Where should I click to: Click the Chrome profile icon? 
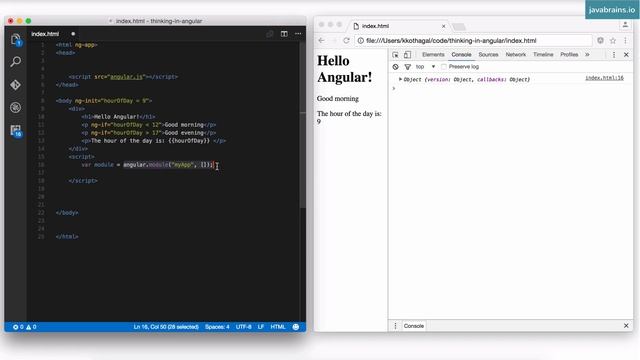click(x=625, y=25)
